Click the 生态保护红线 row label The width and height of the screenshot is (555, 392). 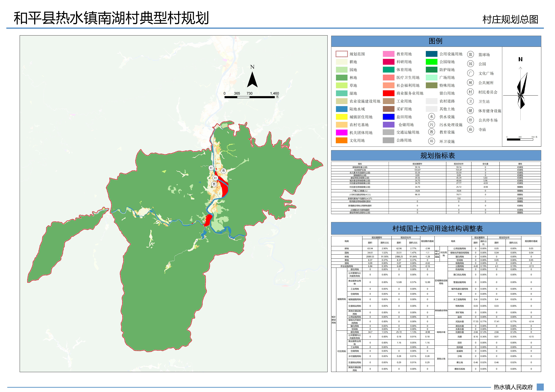(360, 170)
